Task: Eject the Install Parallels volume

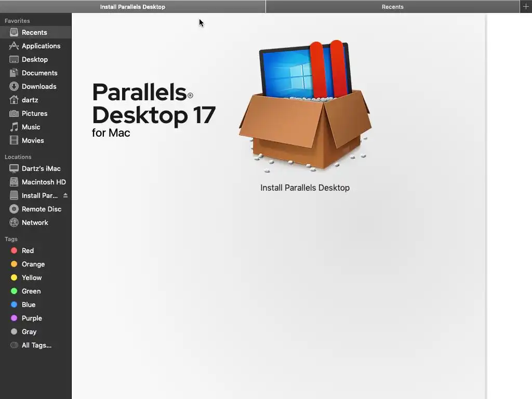Action: tap(65, 195)
